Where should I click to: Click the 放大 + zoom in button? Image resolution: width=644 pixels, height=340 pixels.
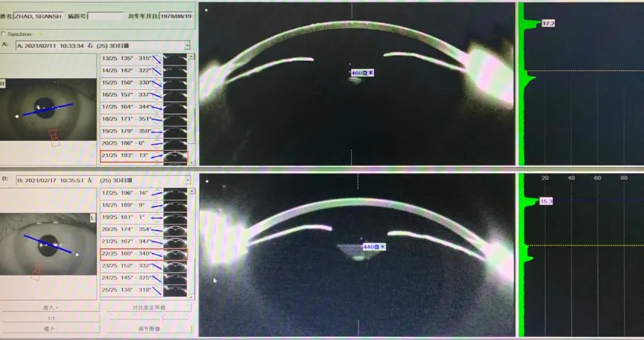coord(49,308)
